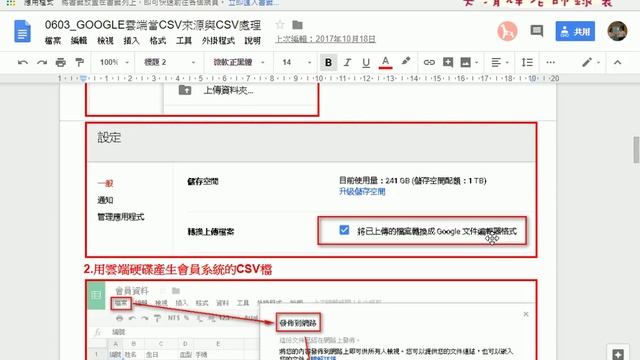The height and width of the screenshot is (360, 640).
Task: Select 一般 in the settings sidebar
Action: [x=105, y=183]
